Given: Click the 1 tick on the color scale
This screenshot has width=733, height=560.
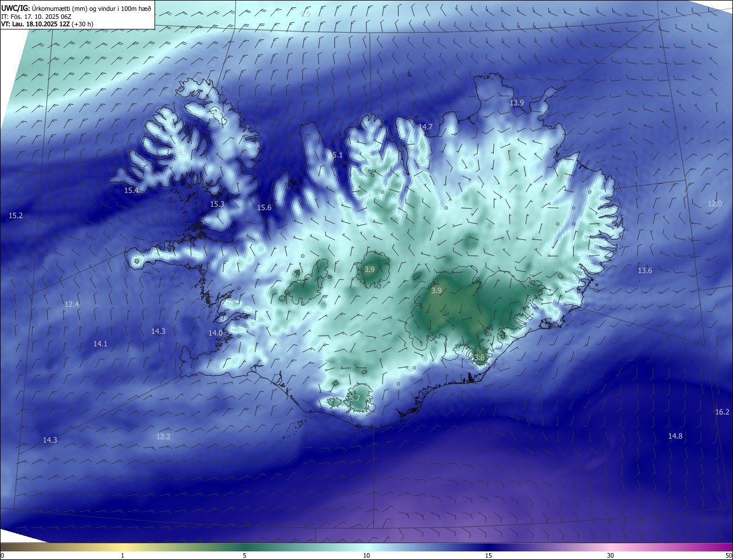Looking at the screenshot, I should tap(123, 555).
